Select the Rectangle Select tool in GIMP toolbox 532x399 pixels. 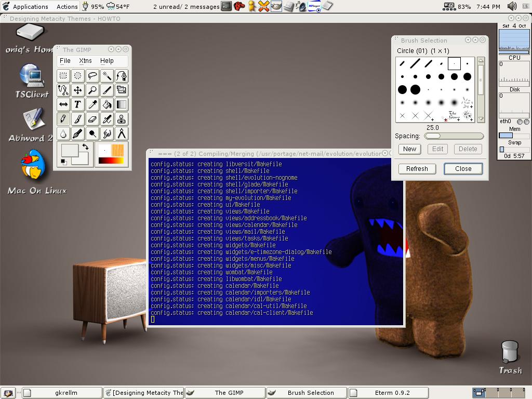[63, 76]
